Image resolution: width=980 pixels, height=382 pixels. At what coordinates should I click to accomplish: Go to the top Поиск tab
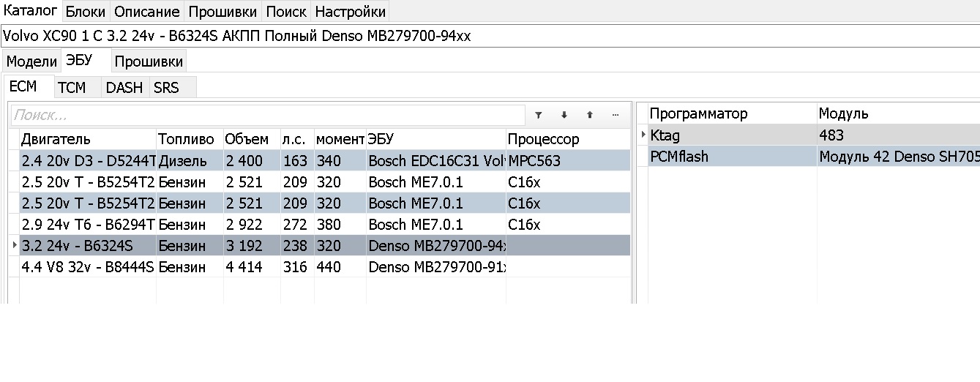(286, 12)
